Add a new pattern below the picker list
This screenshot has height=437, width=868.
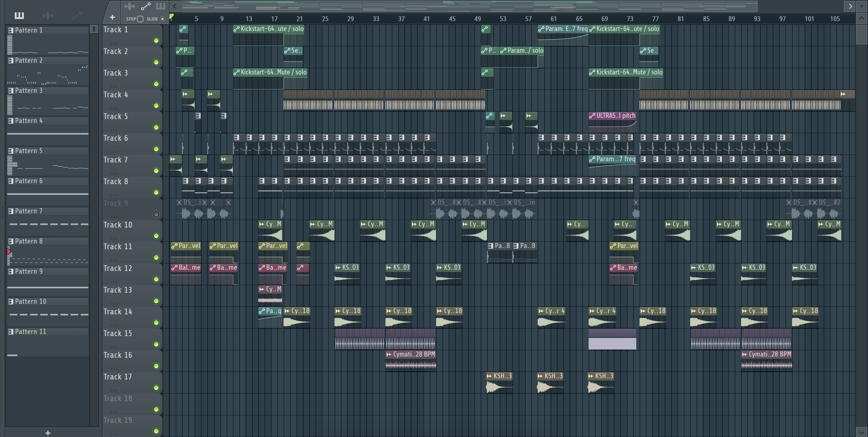[48, 433]
